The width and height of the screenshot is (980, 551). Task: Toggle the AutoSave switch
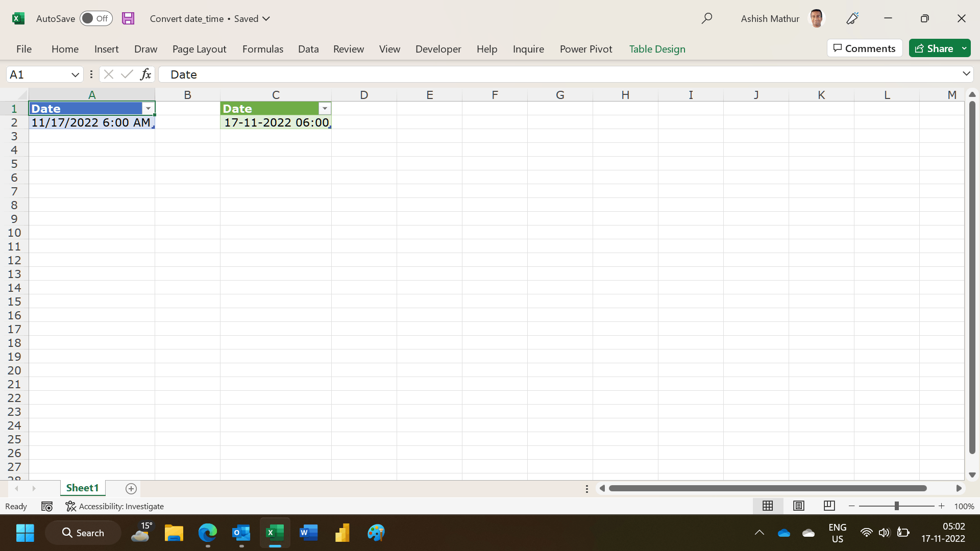tap(96, 19)
